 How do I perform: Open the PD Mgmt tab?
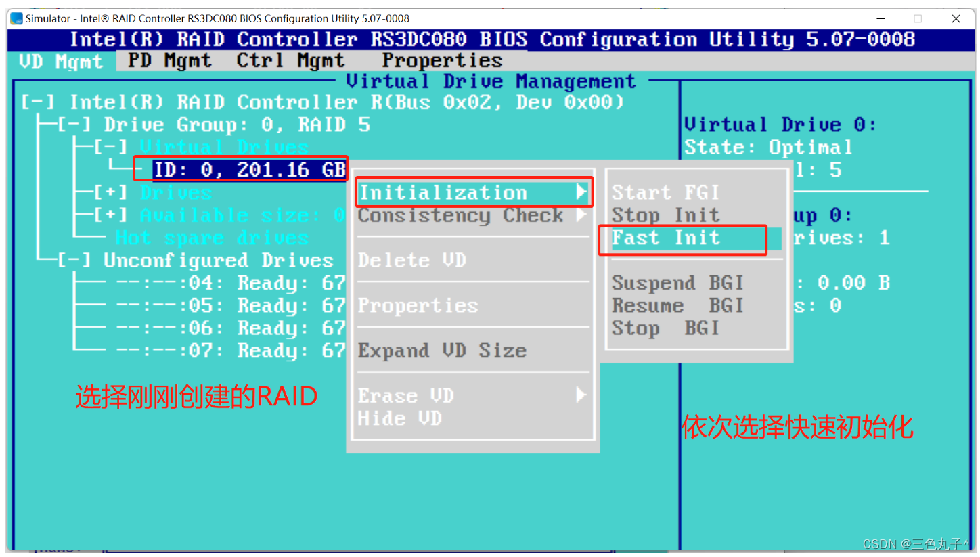point(170,60)
